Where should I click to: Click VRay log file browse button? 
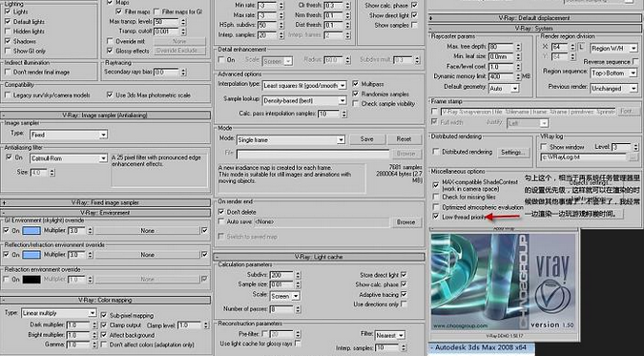633,157
